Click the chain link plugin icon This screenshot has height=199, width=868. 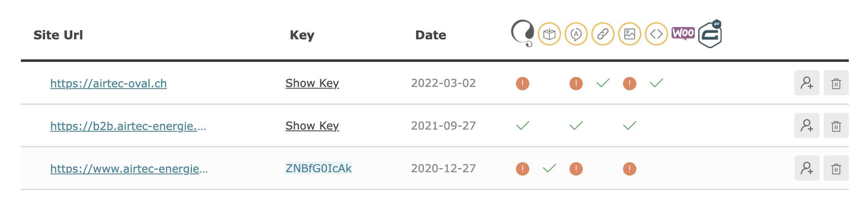point(603,34)
